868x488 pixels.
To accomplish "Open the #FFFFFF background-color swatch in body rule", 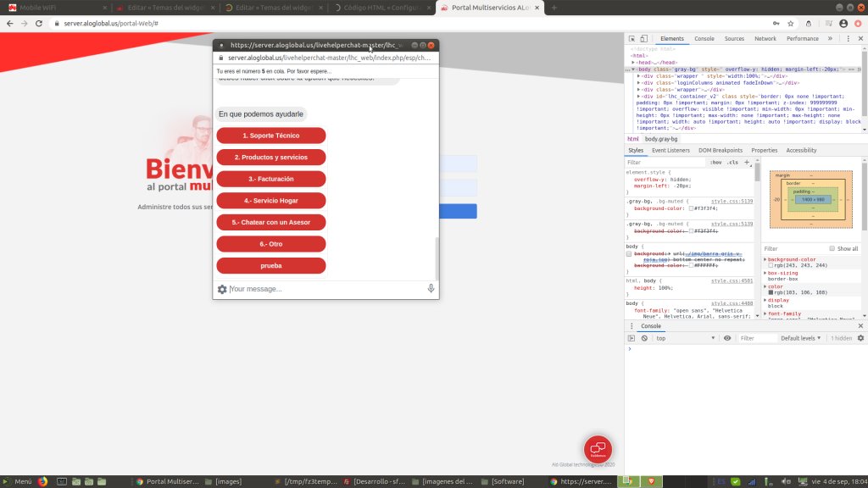I will tap(691, 265).
